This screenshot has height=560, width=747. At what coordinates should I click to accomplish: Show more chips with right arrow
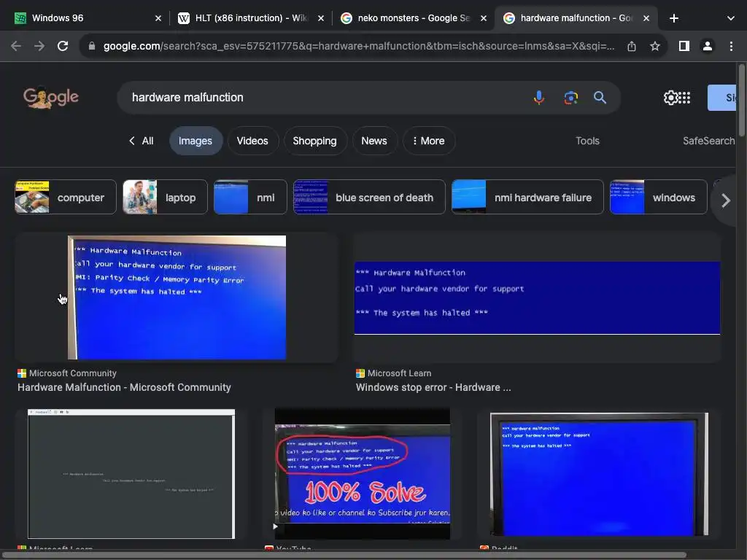(725, 201)
